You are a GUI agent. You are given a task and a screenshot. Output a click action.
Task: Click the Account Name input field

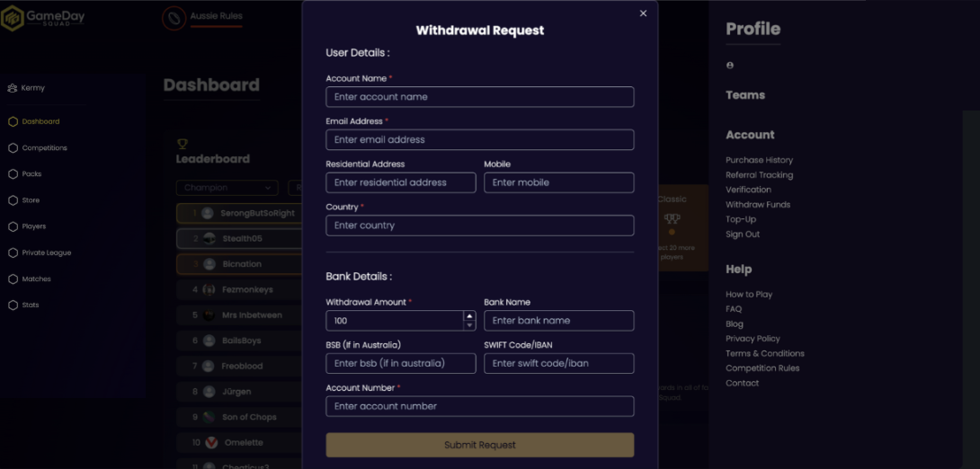[479, 97]
